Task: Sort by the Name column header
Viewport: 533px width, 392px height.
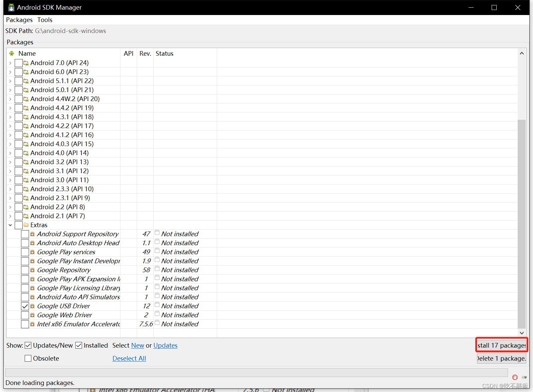Action: (x=63, y=53)
